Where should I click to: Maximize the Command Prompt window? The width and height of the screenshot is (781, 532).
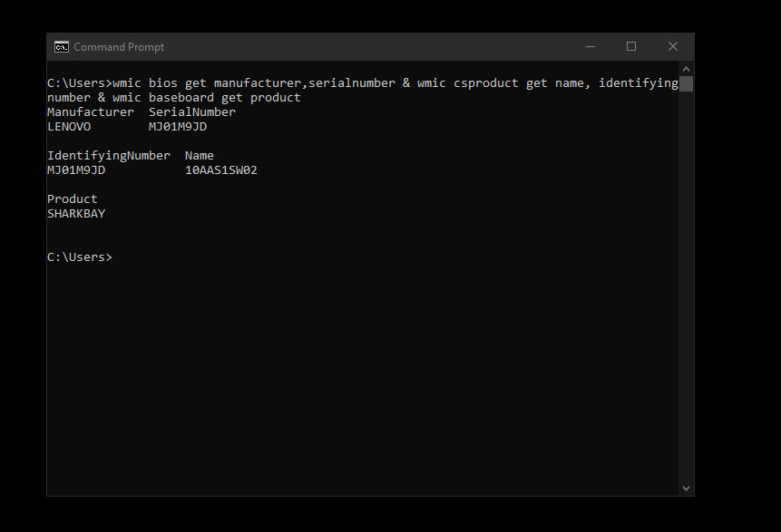[x=631, y=47]
